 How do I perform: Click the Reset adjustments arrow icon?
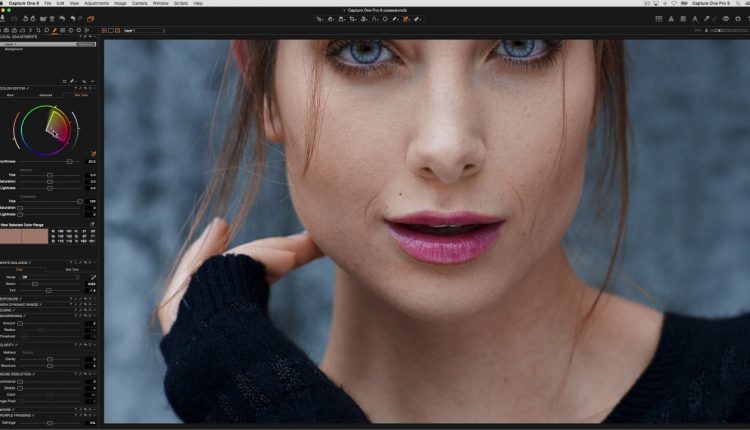(x=62, y=19)
